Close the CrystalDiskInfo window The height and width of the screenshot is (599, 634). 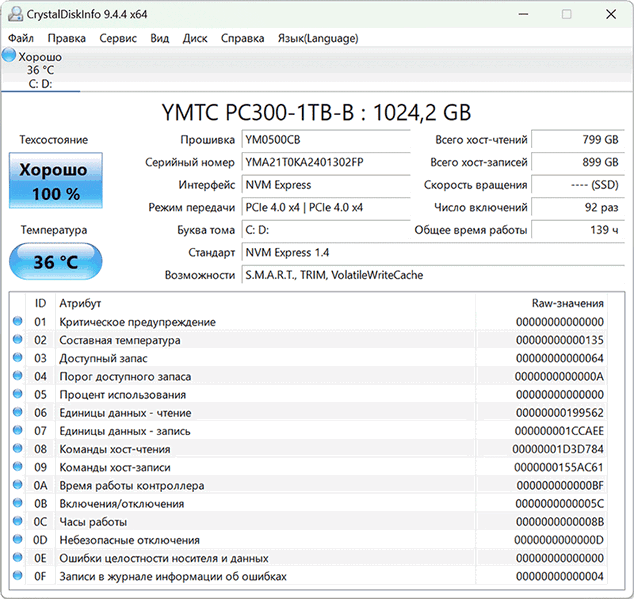[611, 15]
